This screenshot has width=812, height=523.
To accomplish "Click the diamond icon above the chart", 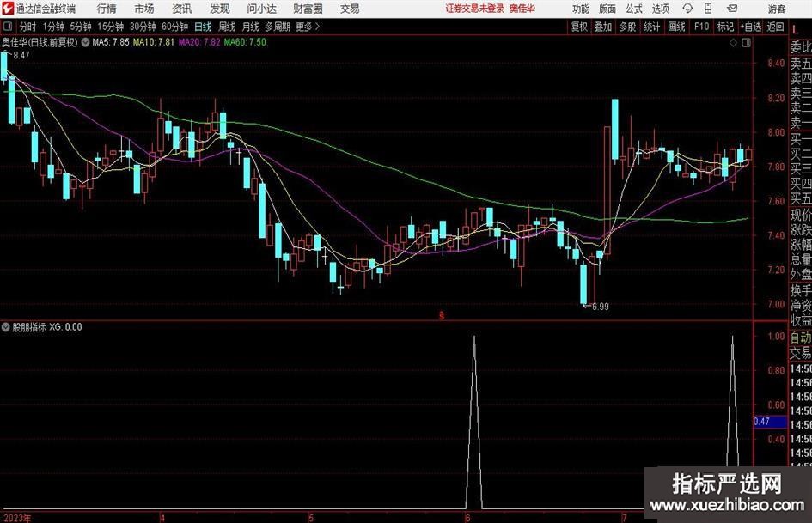I will 733,43.
